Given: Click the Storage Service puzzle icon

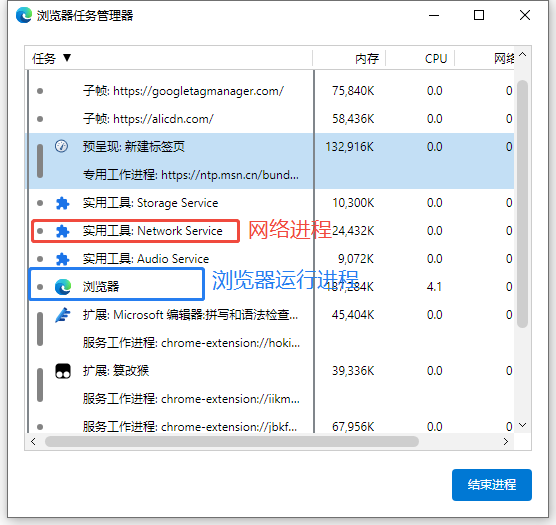Looking at the screenshot, I should (62, 203).
